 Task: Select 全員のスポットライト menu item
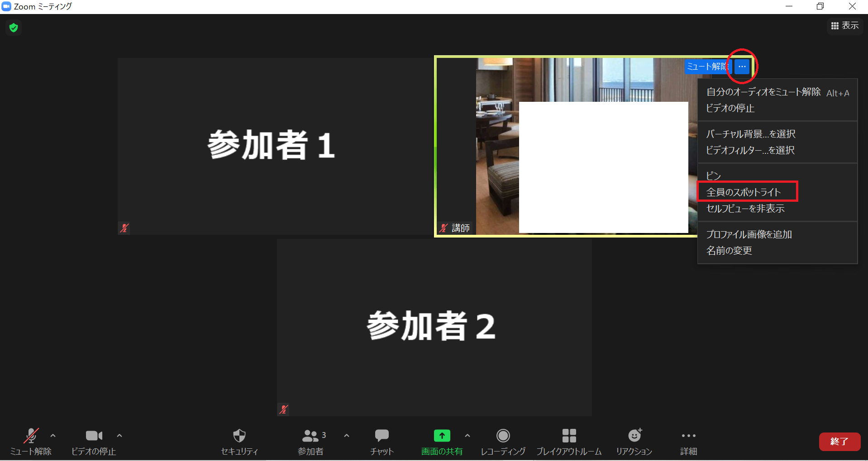tap(744, 192)
